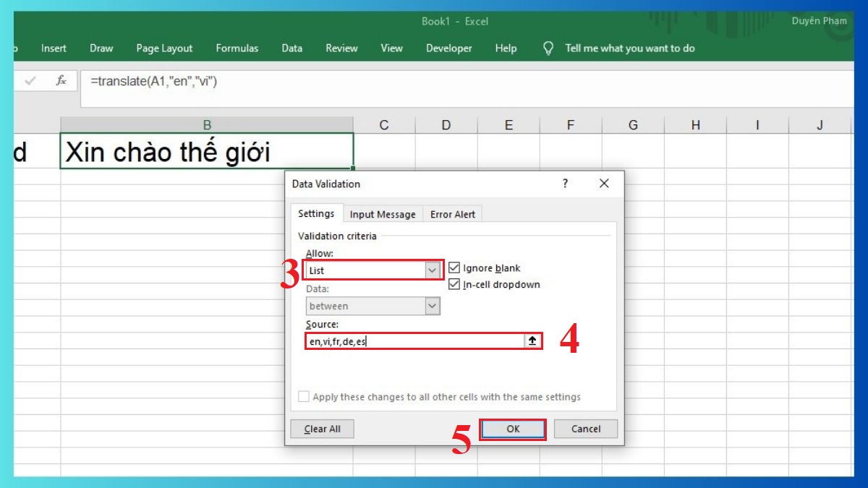
Task: Open the Developer ribbon tab
Action: [x=448, y=48]
